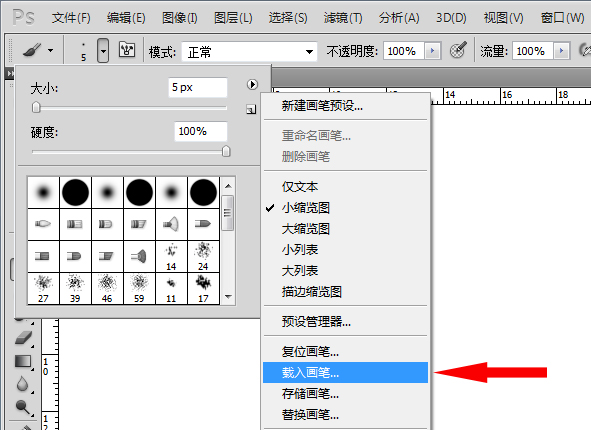The height and width of the screenshot is (430, 591).
Task: Open the 分析(A) menu
Action: [x=399, y=18]
